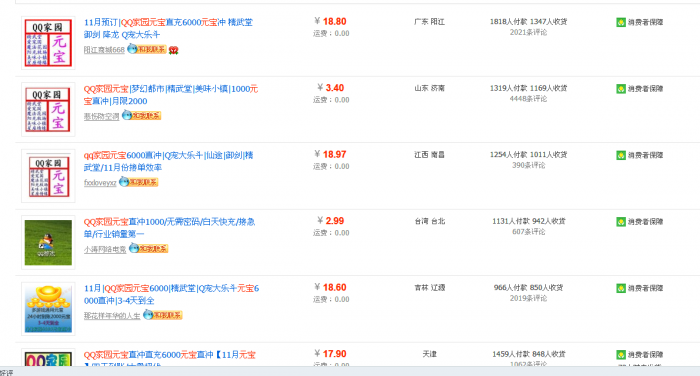This screenshot has width=700, height=376.
Task: Open QQ家园元宝 thumbnail for the ¥3.40 listing
Action: 48,109
